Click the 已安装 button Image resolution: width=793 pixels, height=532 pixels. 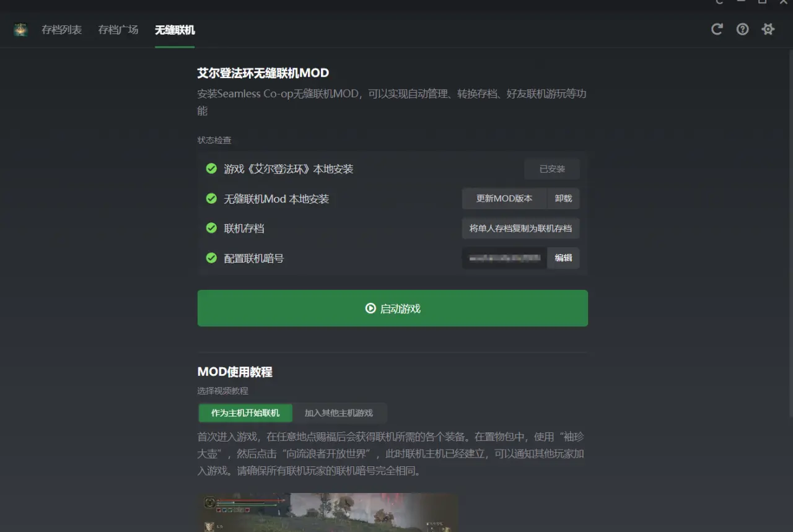pos(552,169)
